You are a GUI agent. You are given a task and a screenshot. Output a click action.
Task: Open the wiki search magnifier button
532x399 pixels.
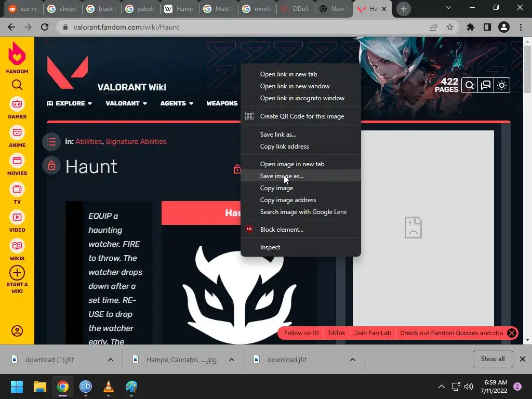pyautogui.click(x=470, y=85)
